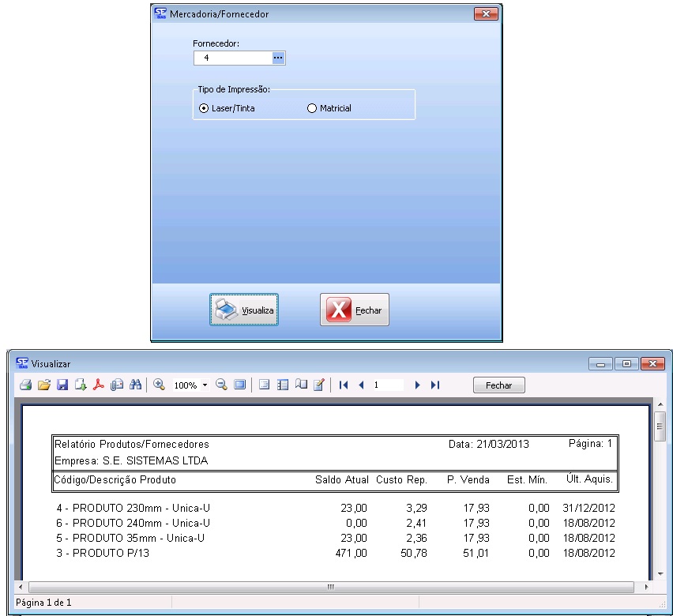Screen dimensions: 673x616
Task: Open the 100% zoom dropdown
Action: (x=205, y=385)
